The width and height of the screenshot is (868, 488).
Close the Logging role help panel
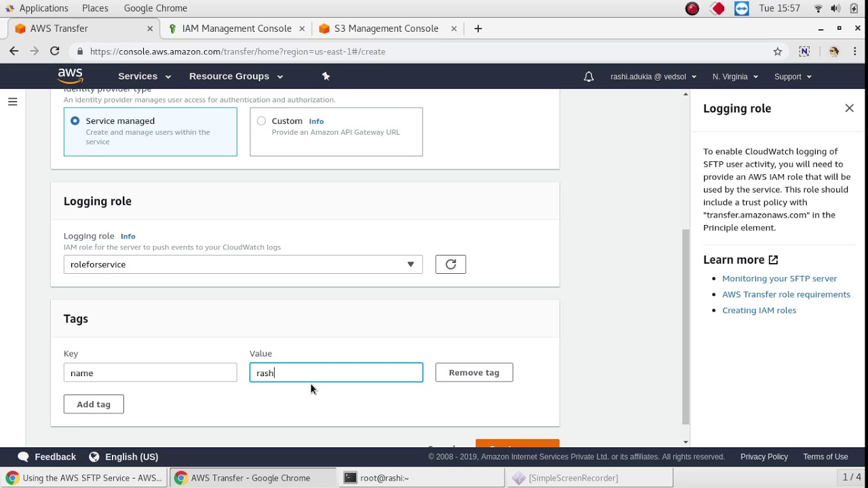tap(849, 108)
